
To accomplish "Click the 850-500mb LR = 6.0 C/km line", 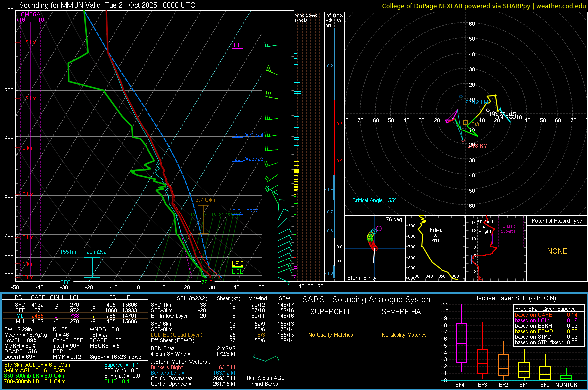I will click(x=35, y=376).
